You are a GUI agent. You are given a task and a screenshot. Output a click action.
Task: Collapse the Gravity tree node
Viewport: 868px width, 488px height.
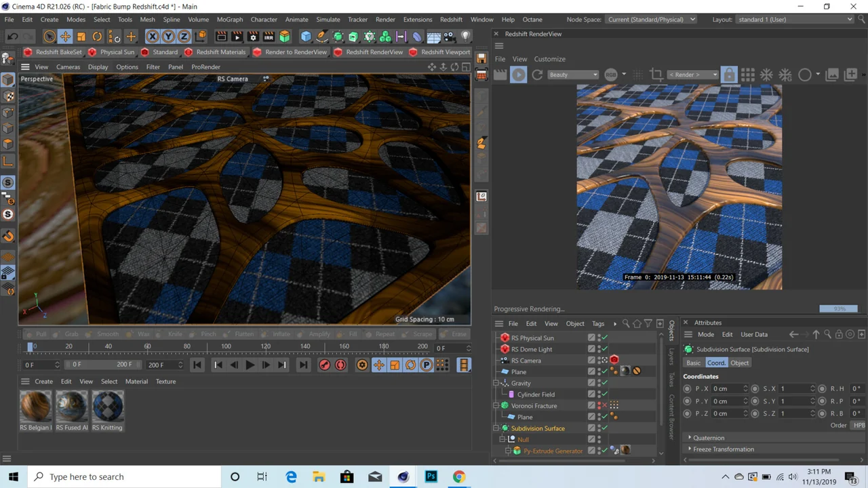(496, 384)
